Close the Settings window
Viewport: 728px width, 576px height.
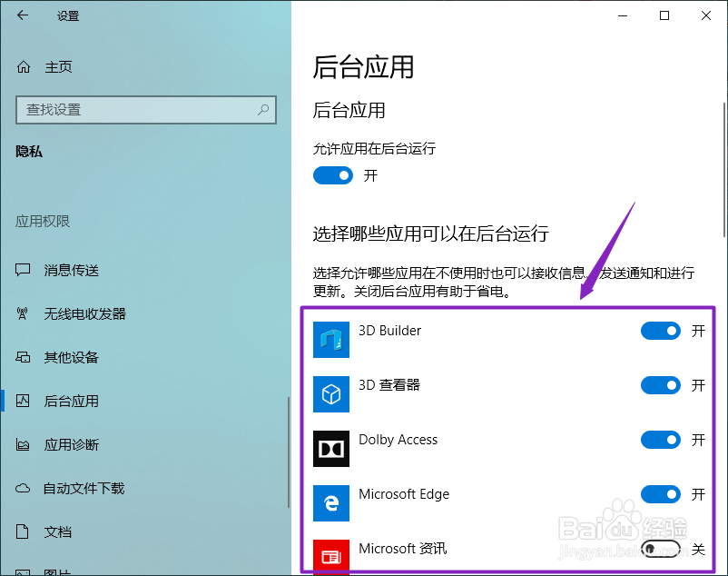tap(706, 15)
